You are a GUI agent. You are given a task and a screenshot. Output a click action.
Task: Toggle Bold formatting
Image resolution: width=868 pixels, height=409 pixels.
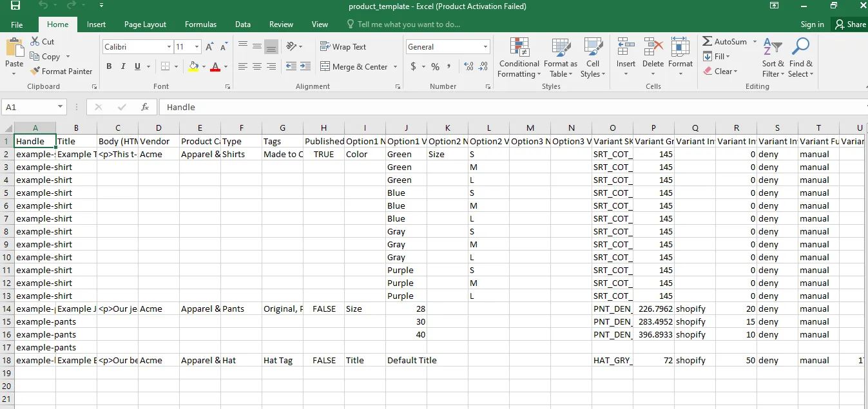coord(109,66)
